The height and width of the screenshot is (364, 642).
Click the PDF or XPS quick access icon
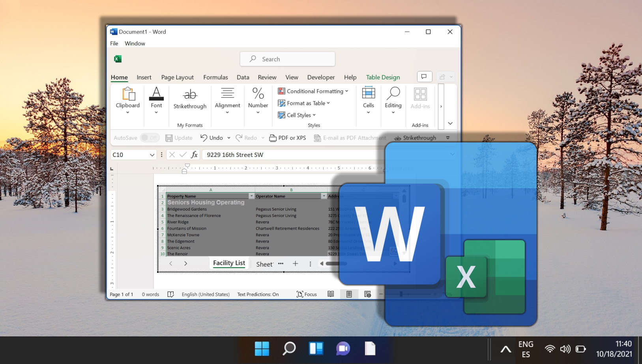pyautogui.click(x=287, y=138)
